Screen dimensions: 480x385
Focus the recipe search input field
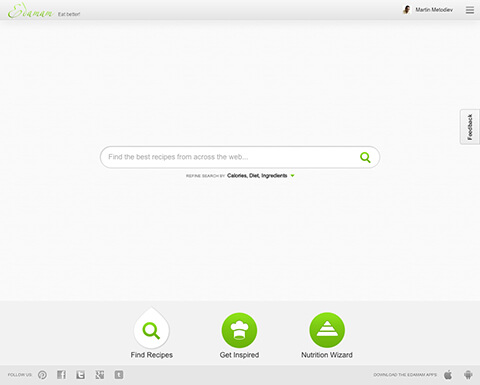click(x=230, y=157)
